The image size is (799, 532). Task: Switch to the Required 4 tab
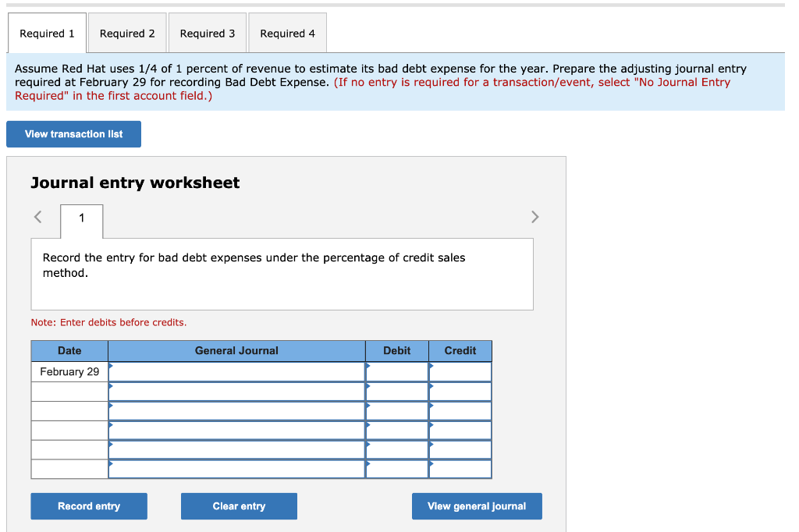287,33
